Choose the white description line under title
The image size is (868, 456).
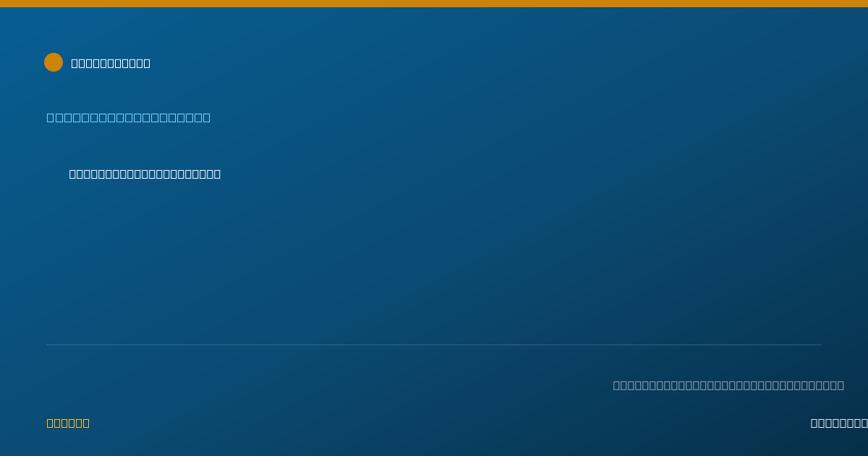click(x=145, y=174)
